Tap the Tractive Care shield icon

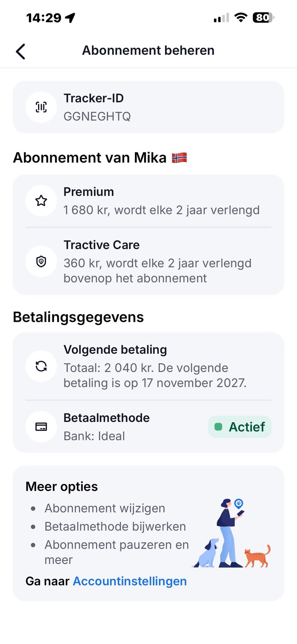tap(41, 261)
